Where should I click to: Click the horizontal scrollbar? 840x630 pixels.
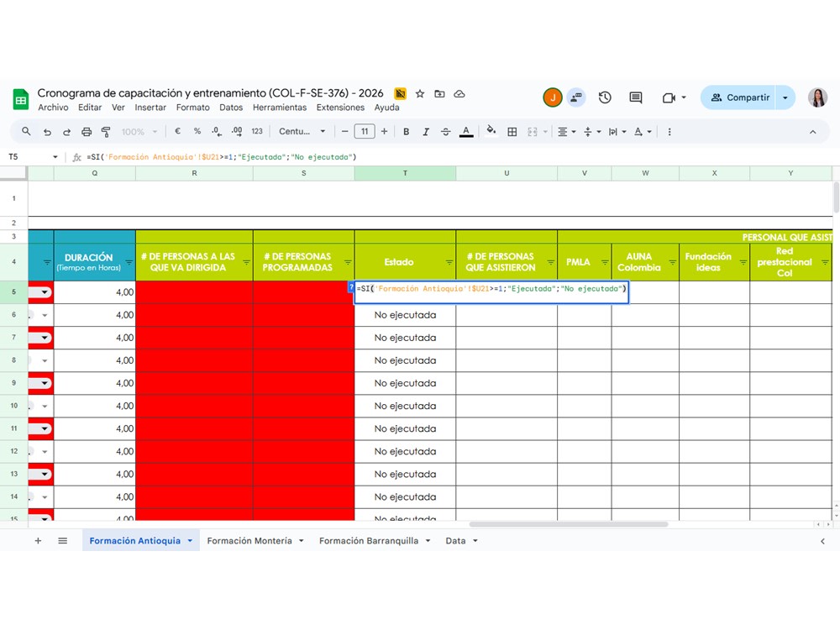point(569,524)
